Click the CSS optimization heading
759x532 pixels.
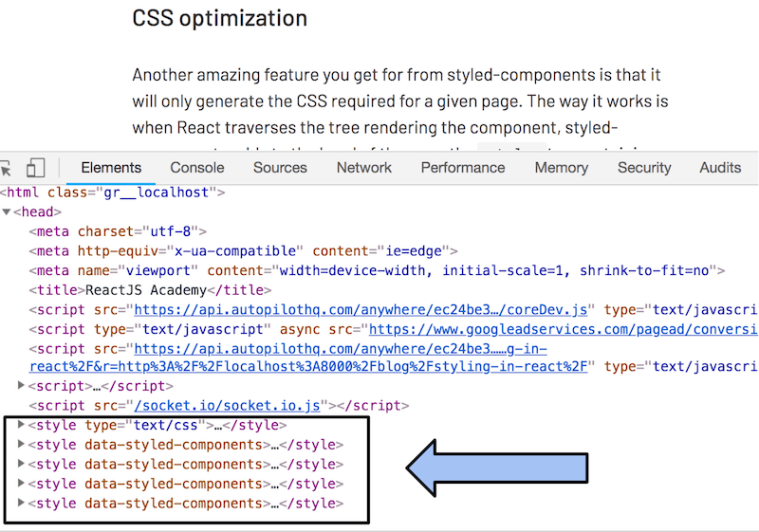tap(220, 18)
